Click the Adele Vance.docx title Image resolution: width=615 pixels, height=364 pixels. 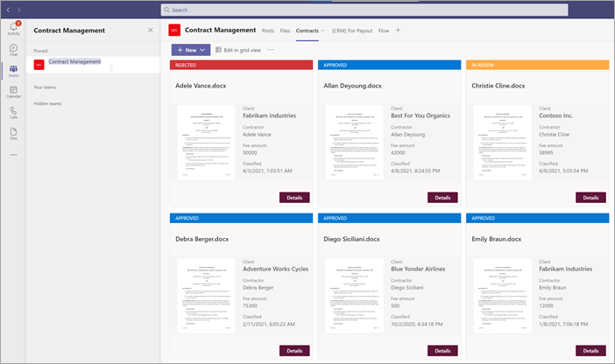coord(201,86)
